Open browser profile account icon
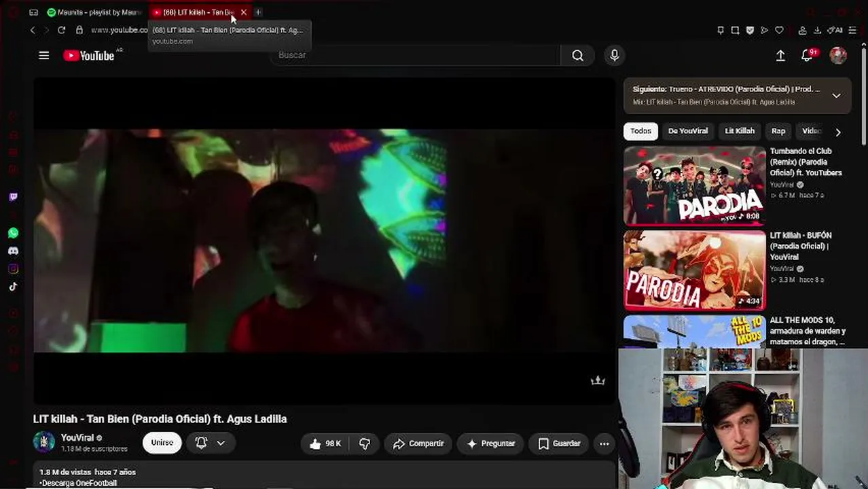Viewport: 868px width, 489px height. 802,30
